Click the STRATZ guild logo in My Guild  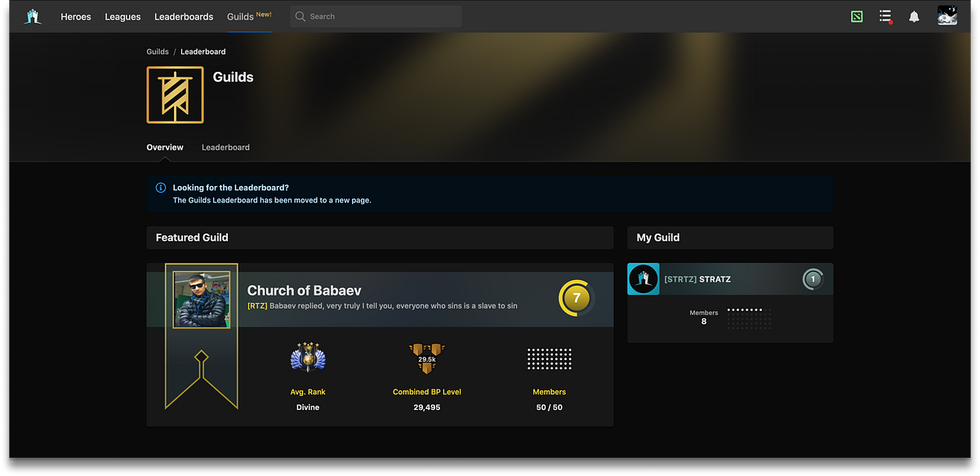point(644,279)
